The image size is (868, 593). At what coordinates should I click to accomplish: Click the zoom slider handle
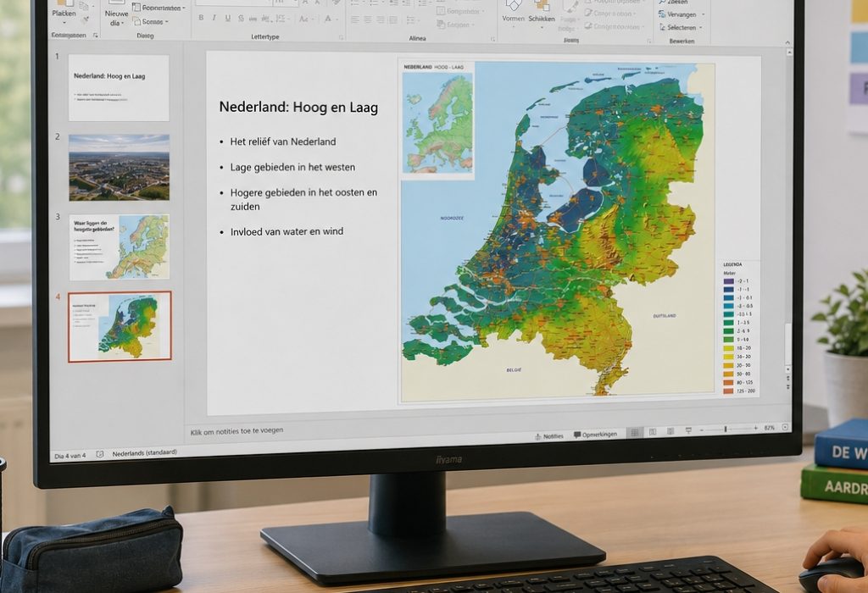tap(726, 430)
